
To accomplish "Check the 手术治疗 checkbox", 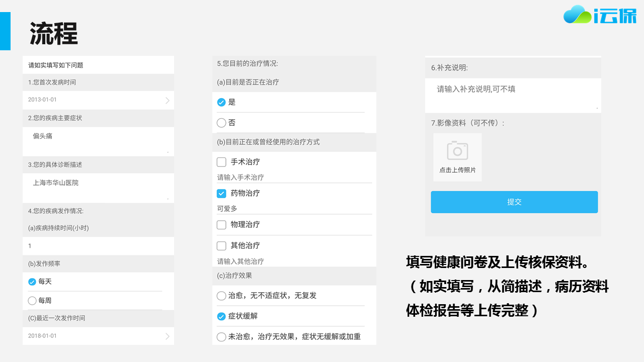I will click(221, 162).
